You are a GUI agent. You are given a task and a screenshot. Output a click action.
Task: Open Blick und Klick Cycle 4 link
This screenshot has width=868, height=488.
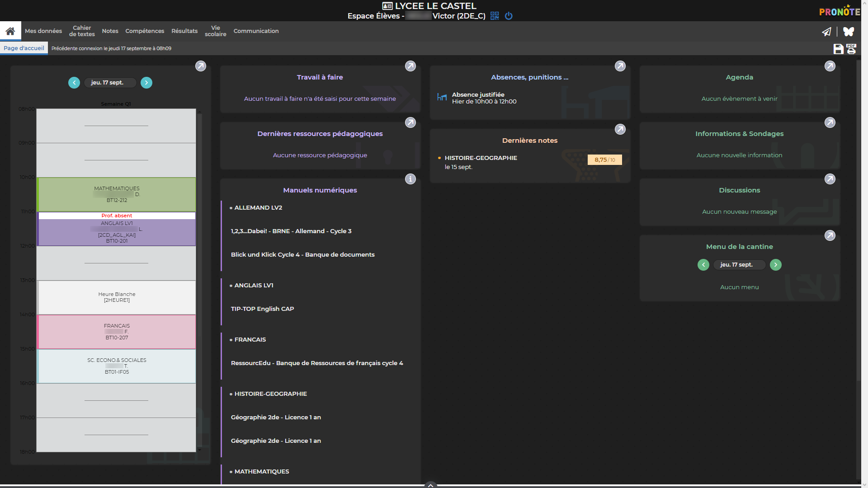pos(302,255)
